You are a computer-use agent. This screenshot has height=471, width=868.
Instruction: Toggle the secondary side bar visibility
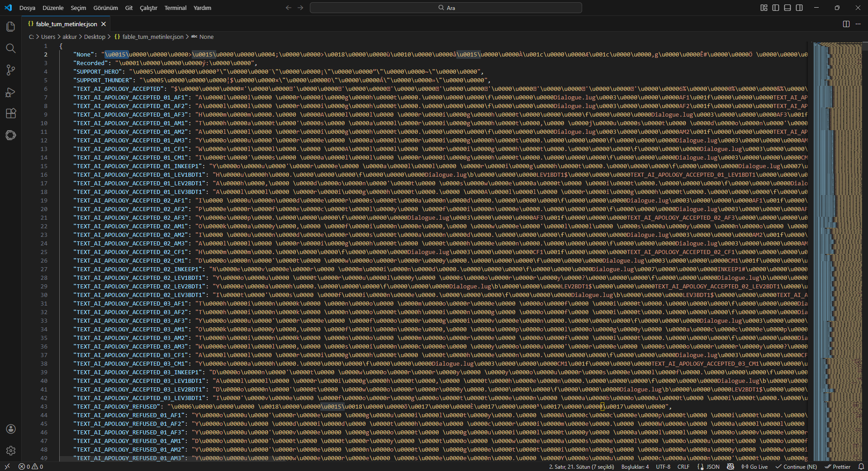pos(799,8)
